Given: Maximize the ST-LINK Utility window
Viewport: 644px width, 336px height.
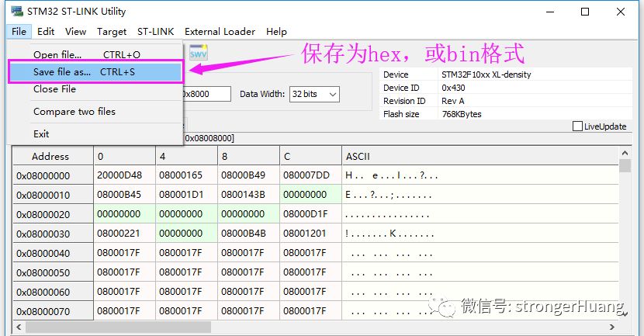Looking at the screenshot, I should click(585, 12).
